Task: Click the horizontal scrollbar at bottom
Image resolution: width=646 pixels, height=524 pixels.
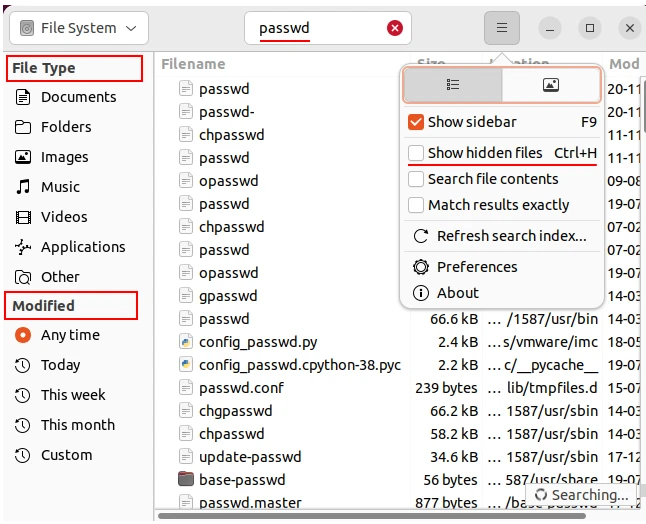Action: pos(372,516)
